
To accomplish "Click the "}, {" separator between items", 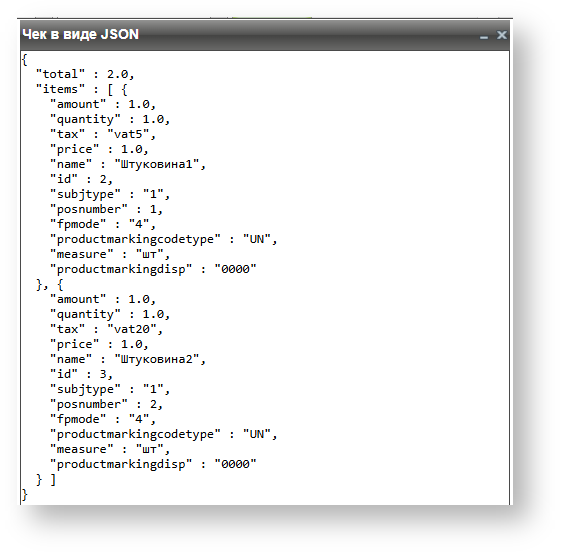I will click(x=49, y=285).
